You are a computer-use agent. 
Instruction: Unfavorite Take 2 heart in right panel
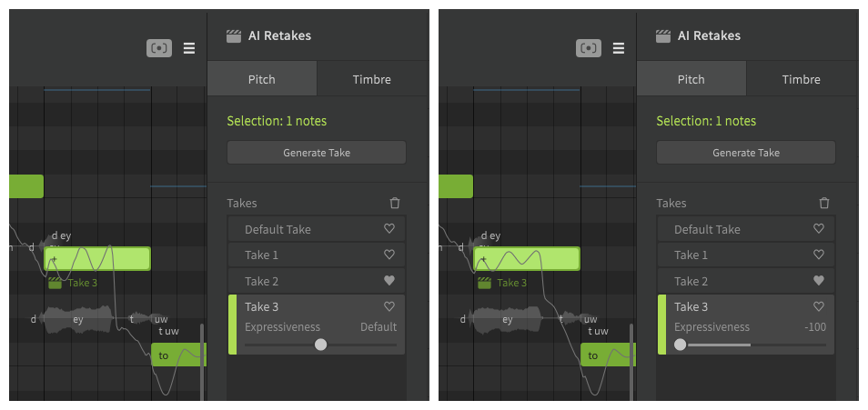(819, 281)
